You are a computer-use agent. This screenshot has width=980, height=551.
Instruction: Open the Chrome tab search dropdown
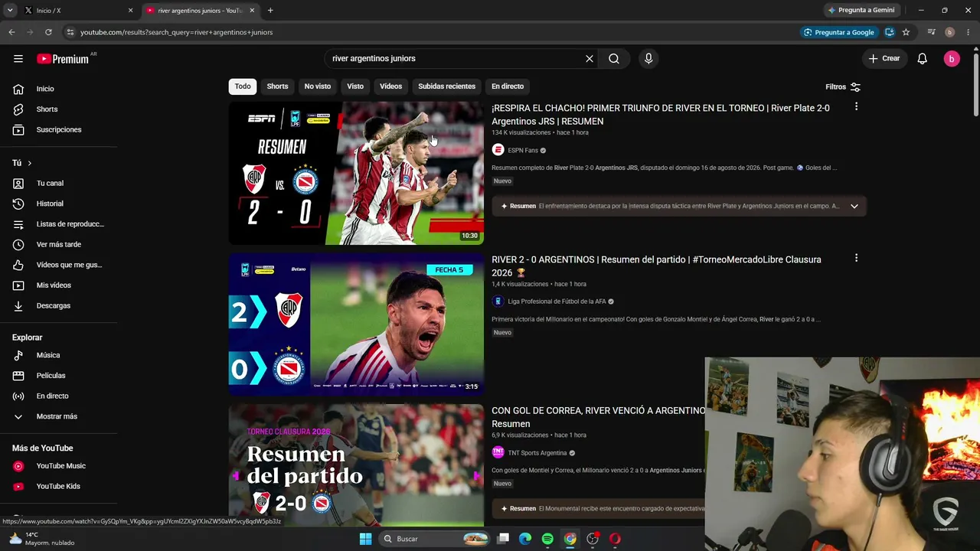[x=10, y=10]
